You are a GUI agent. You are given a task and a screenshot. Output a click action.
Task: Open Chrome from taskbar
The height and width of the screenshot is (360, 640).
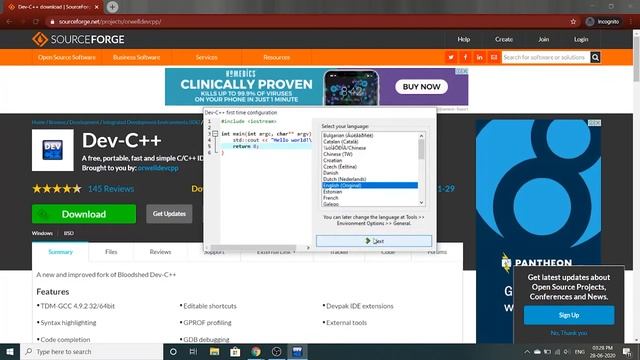[256, 351]
